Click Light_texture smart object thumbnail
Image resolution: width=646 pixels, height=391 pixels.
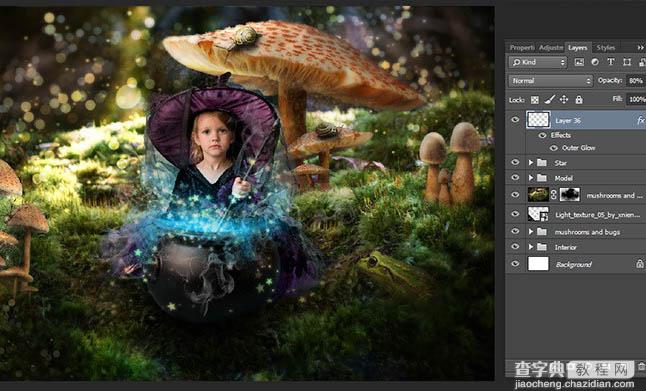click(x=538, y=214)
